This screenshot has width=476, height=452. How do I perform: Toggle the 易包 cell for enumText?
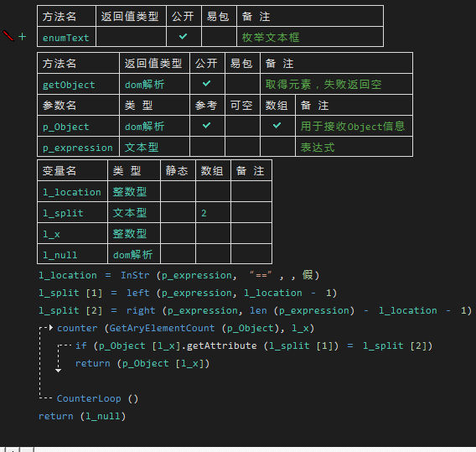point(219,37)
